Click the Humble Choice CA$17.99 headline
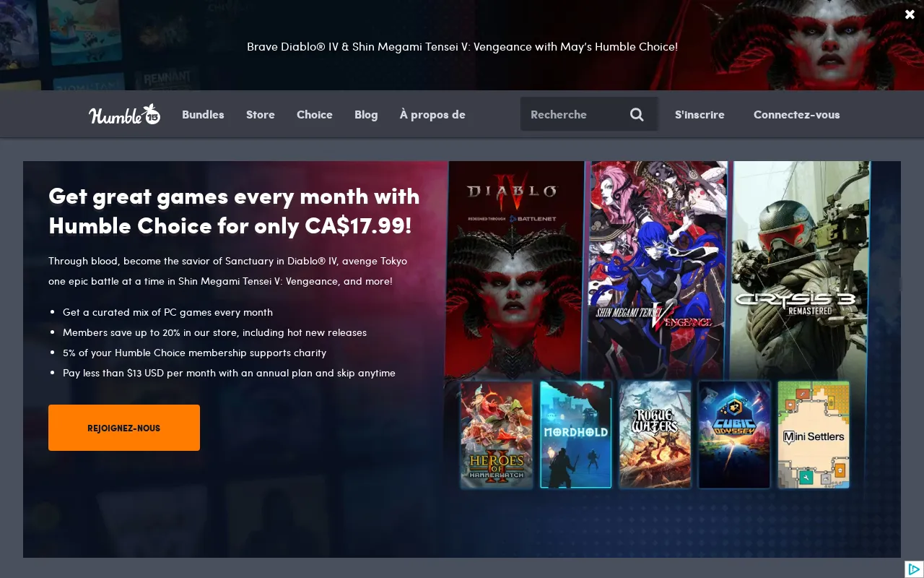This screenshot has height=578, width=924. (x=234, y=210)
